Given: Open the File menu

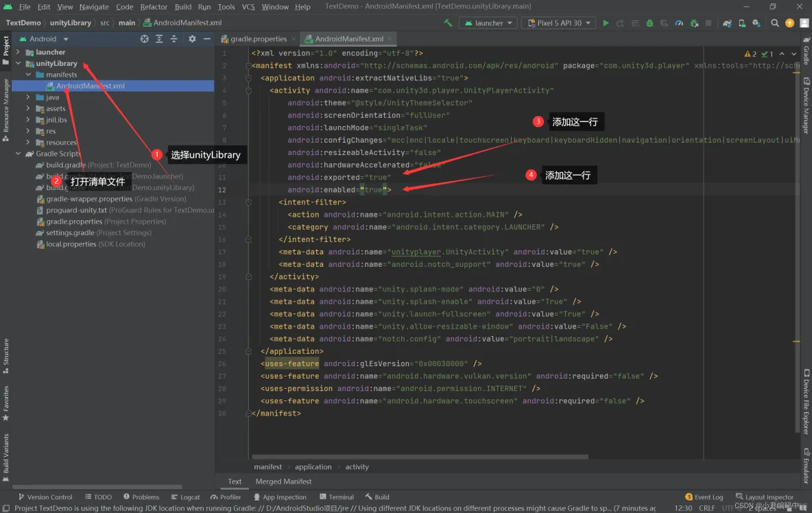Looking at the screenshot, I should (x=24, y=7).
